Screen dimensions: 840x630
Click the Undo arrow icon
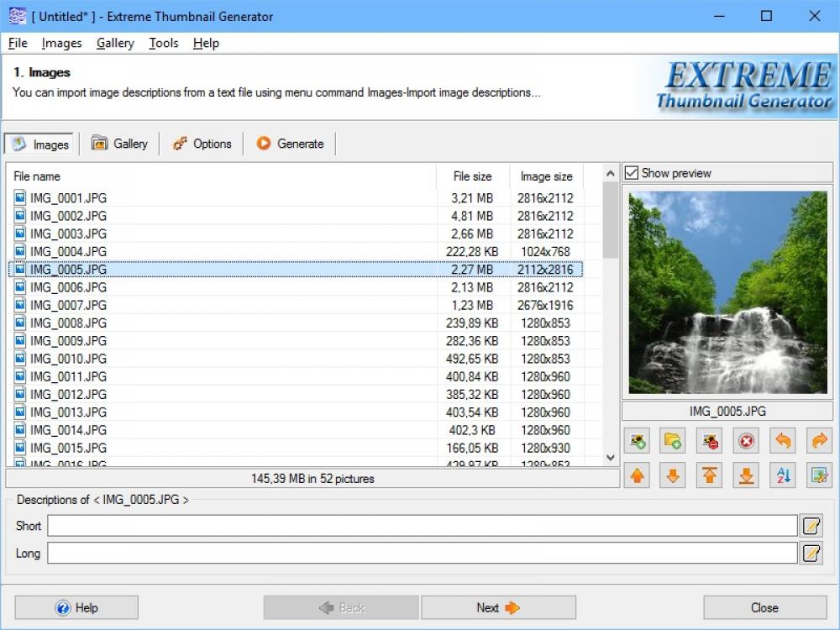[x=783, y=440]
